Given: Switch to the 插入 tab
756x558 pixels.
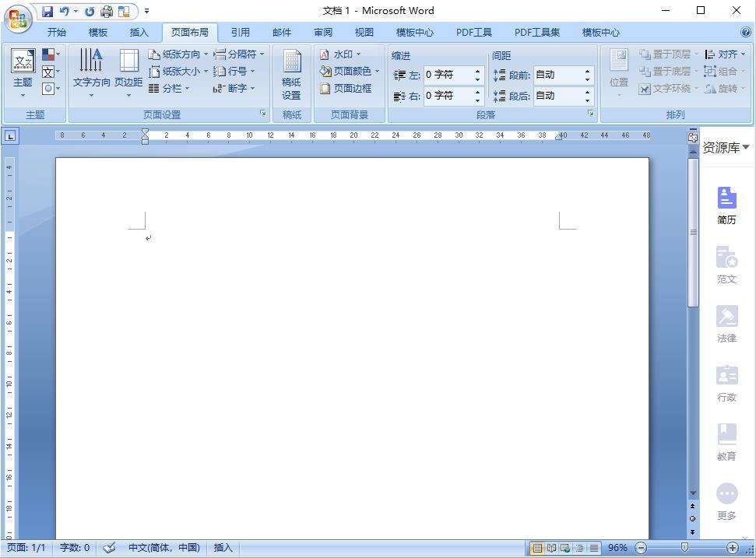Looking at the screenshot, I should pos(139,32).
